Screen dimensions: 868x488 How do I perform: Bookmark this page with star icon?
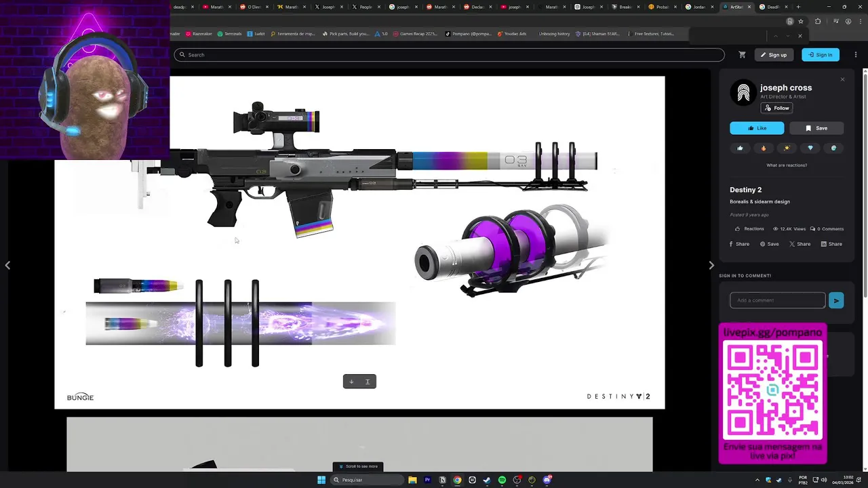point(800,21)
